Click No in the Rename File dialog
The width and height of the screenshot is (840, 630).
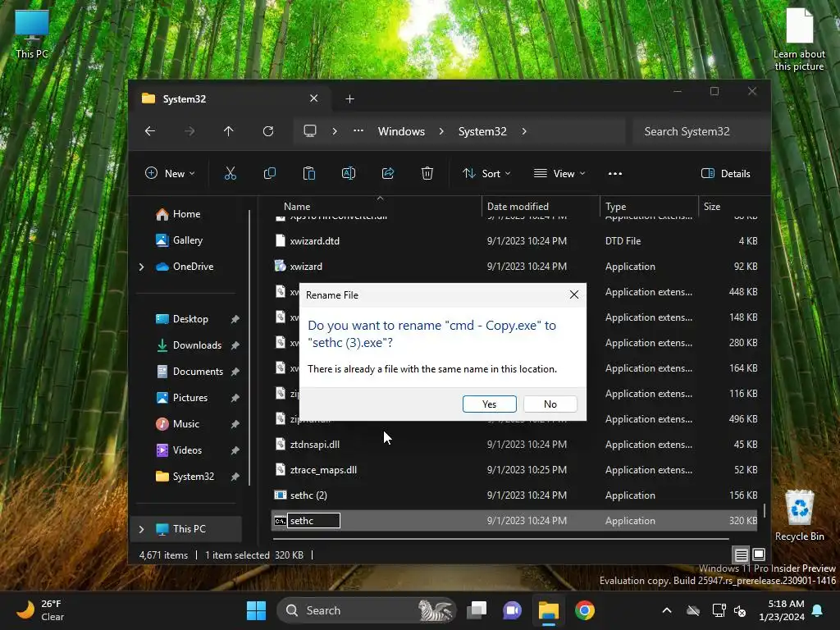click(x=550, y=404)
